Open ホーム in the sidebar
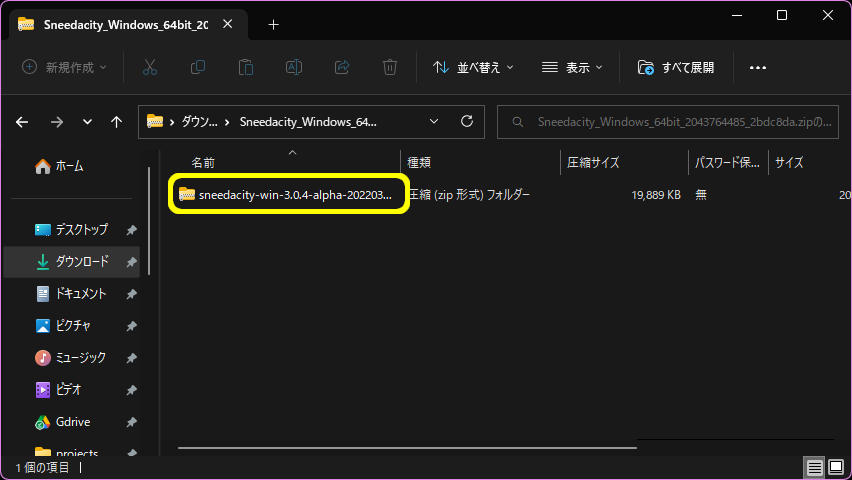 (59, 166)
